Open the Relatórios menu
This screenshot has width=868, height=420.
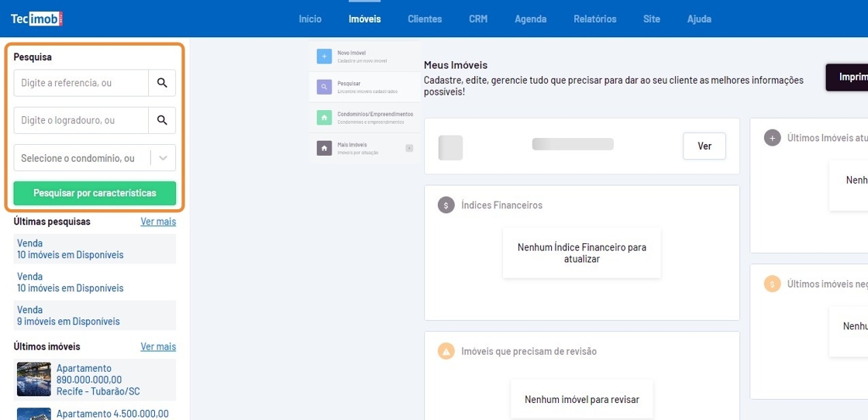pos(594,19)
